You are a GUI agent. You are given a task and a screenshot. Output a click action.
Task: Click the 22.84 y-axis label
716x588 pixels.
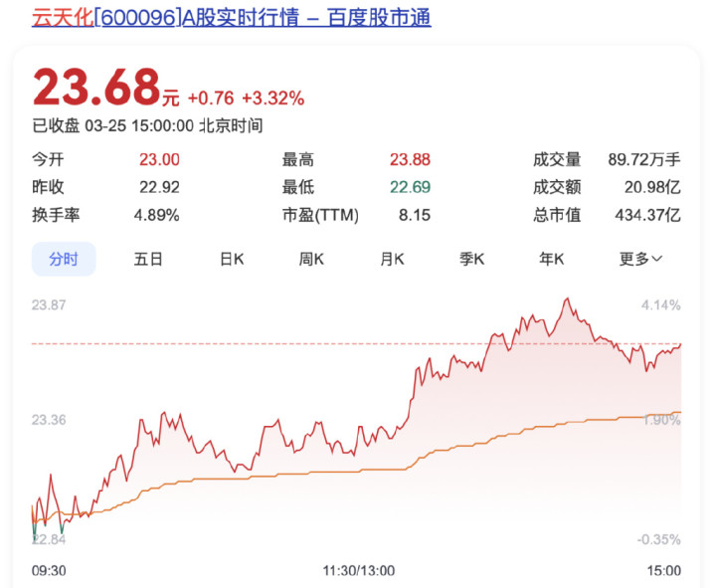pyautogui.click(x=49, y=539)
